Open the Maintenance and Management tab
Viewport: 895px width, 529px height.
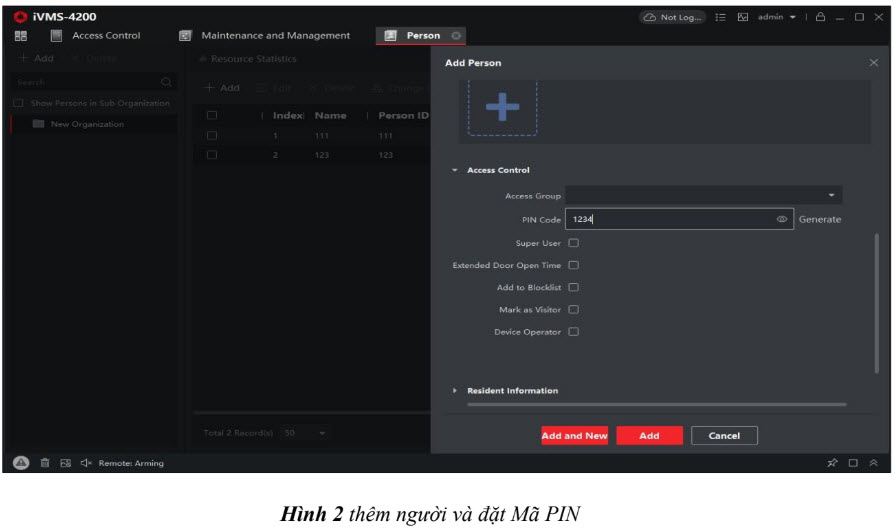coord(275,36)
